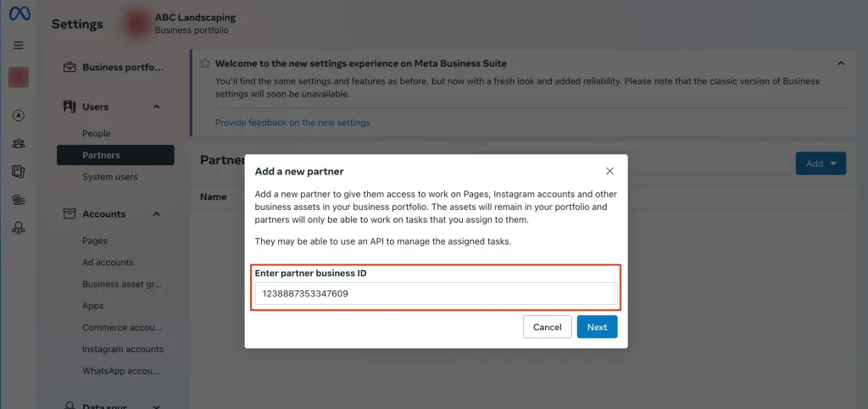The image size is (868, 409).
Task: Open System users menu item
Action: pos(110,178)
